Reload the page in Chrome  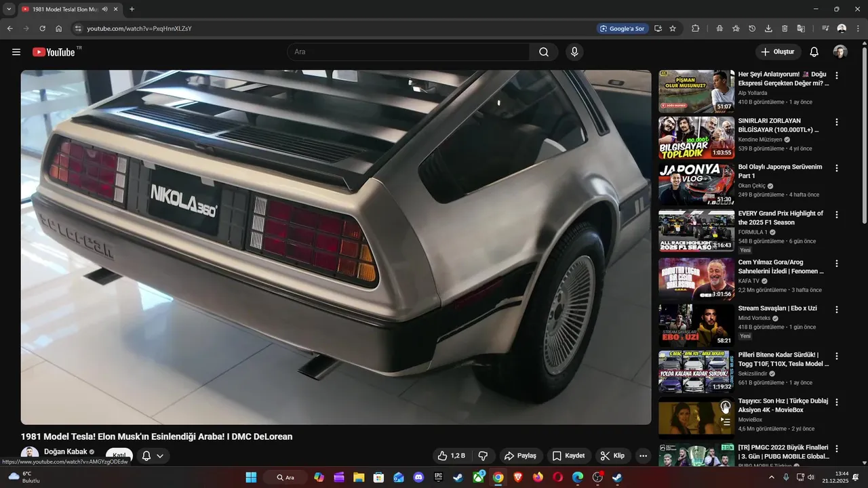click(42, 28)
